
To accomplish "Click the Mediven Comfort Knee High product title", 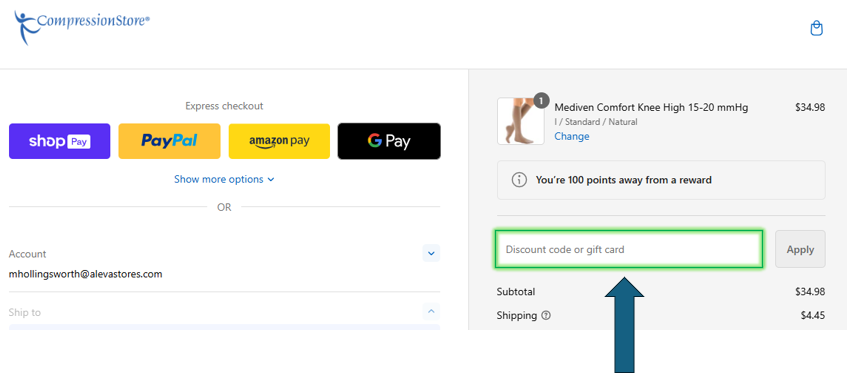I will click(651, 107).
